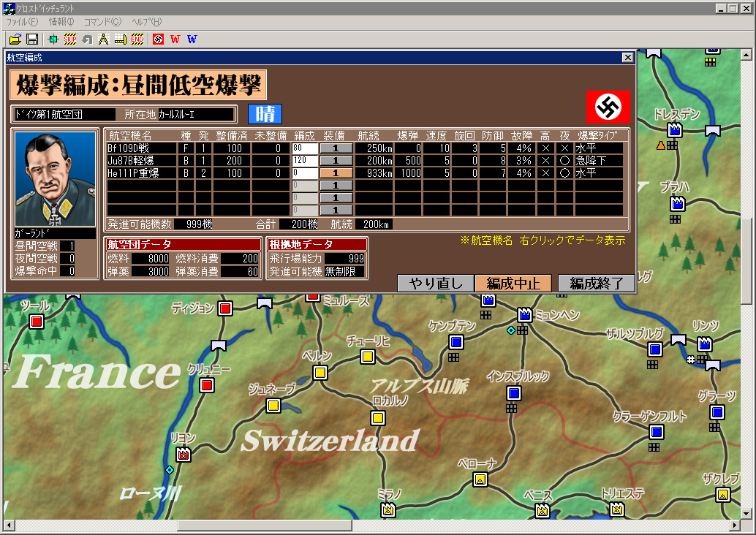Select the yellow ジュネーブ city marker
Image resolution: width=756 pixels, height=535 pixels.
tap(273, 406)
